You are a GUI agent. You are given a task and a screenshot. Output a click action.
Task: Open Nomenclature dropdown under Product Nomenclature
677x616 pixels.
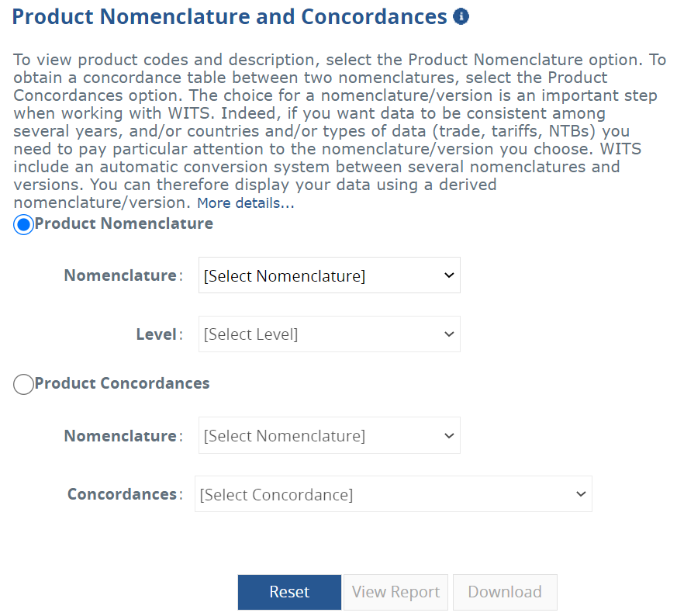pos(329,275)
